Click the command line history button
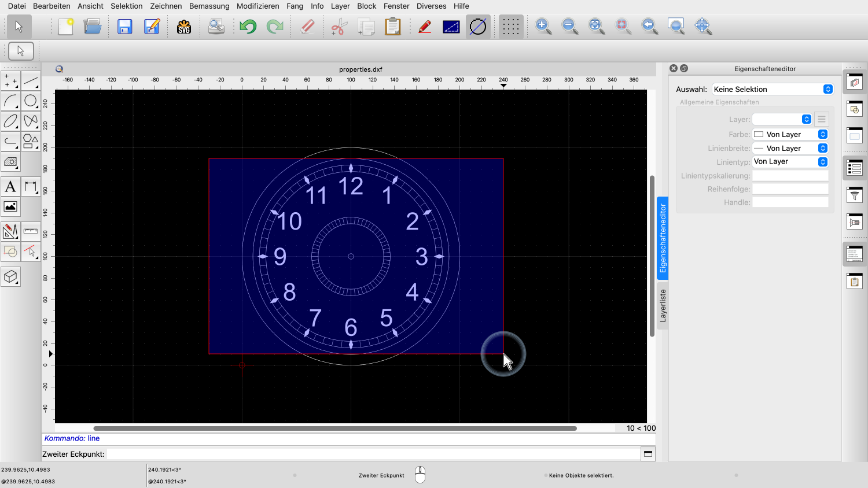 648,454
